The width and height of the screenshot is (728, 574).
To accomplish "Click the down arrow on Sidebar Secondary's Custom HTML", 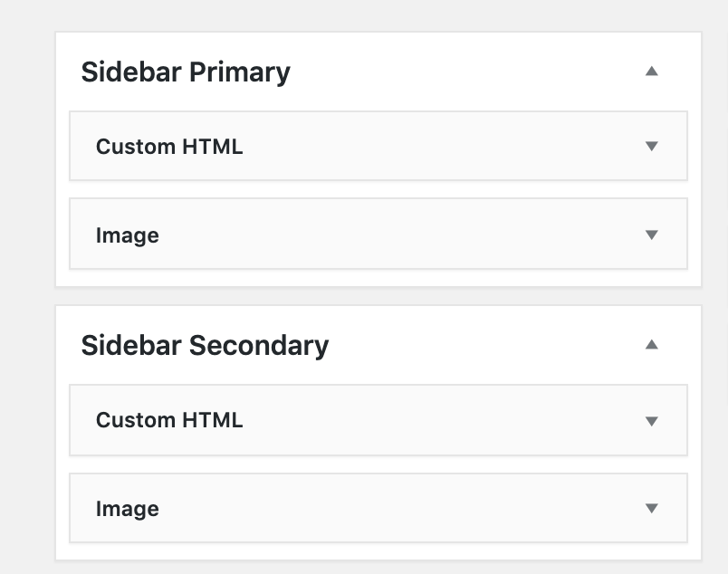I will 650,420.
